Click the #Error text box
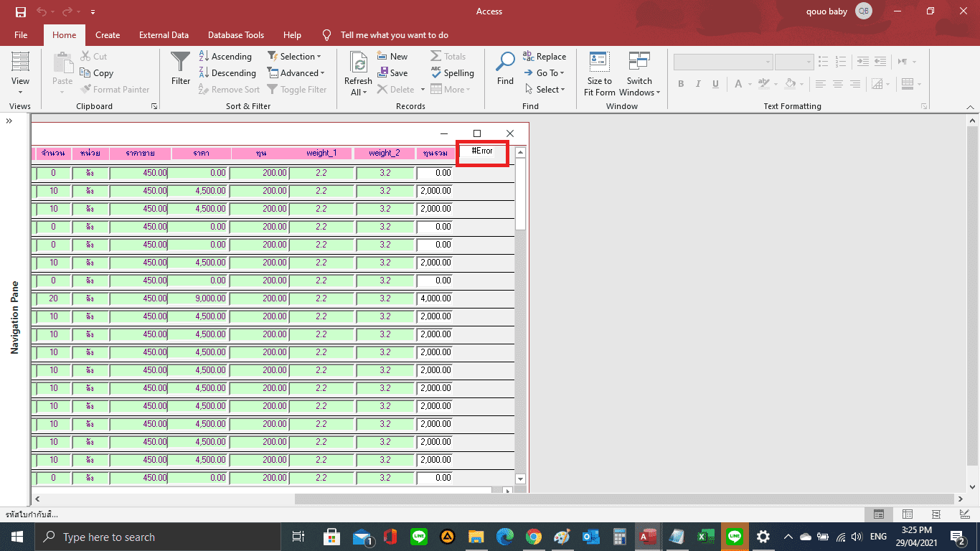 coord(483,151)
